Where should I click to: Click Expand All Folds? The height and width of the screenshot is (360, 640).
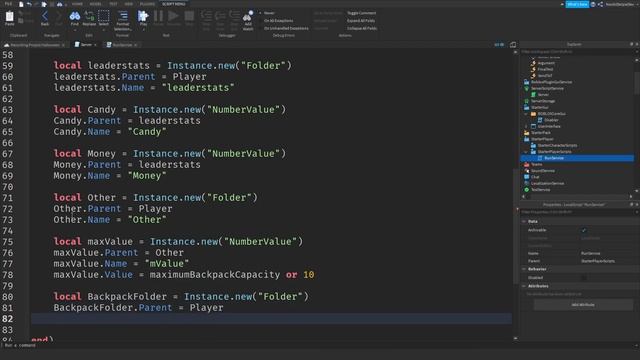pos(361,21)
